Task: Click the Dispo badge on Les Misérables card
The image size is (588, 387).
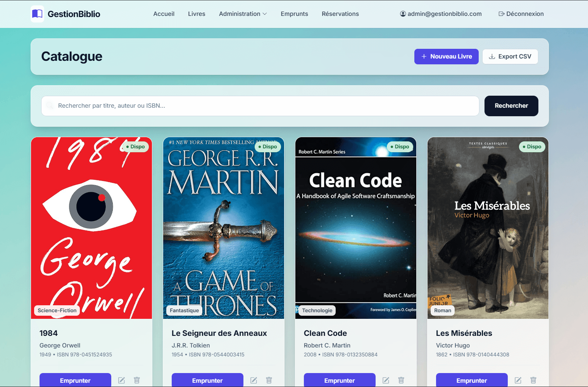Action: pos(532,147)
